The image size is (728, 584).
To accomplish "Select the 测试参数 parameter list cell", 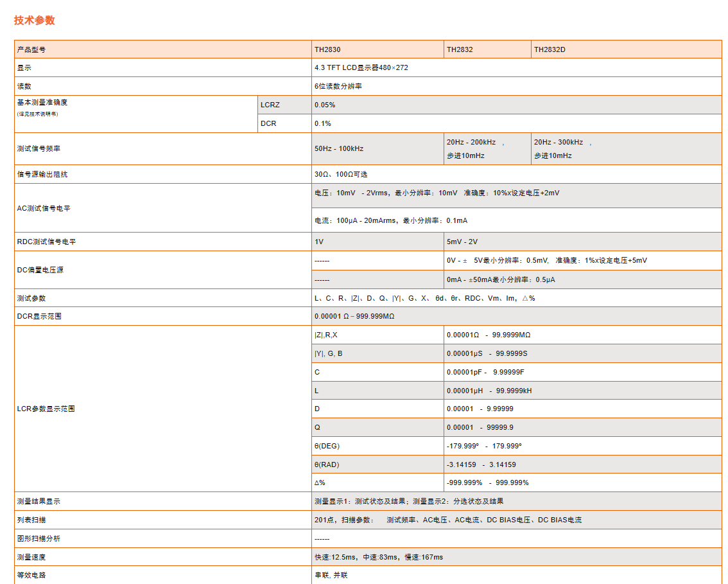I will (424, 298).
